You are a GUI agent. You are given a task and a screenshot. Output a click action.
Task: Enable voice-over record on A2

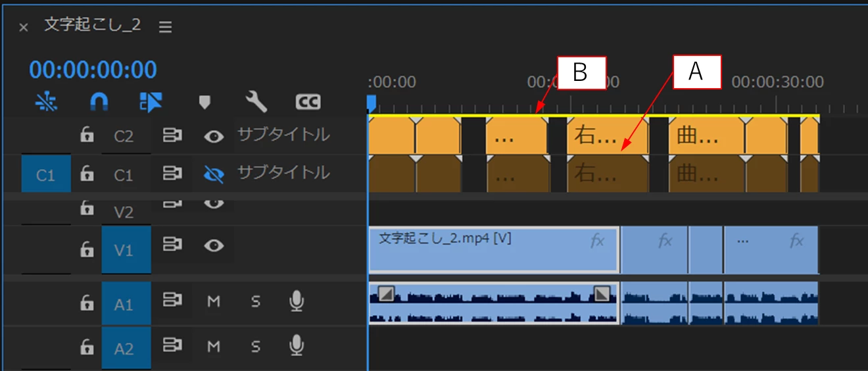tap(297, 345)
